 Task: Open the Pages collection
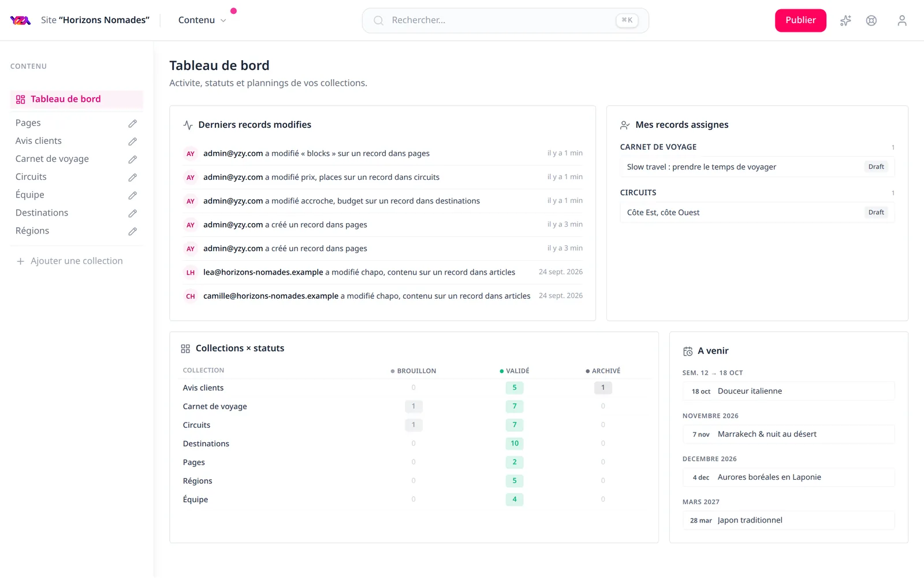coord(28,123)
